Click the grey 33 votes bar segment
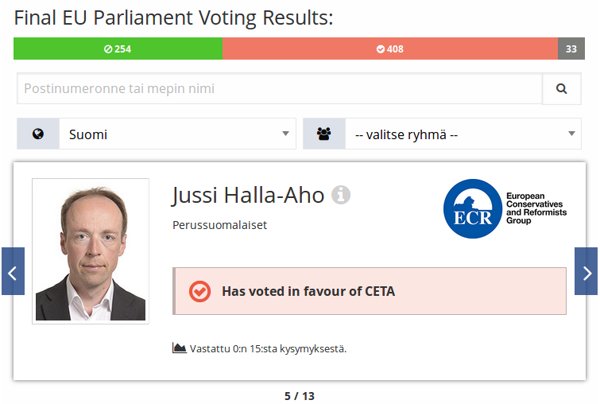 [571, 49]
